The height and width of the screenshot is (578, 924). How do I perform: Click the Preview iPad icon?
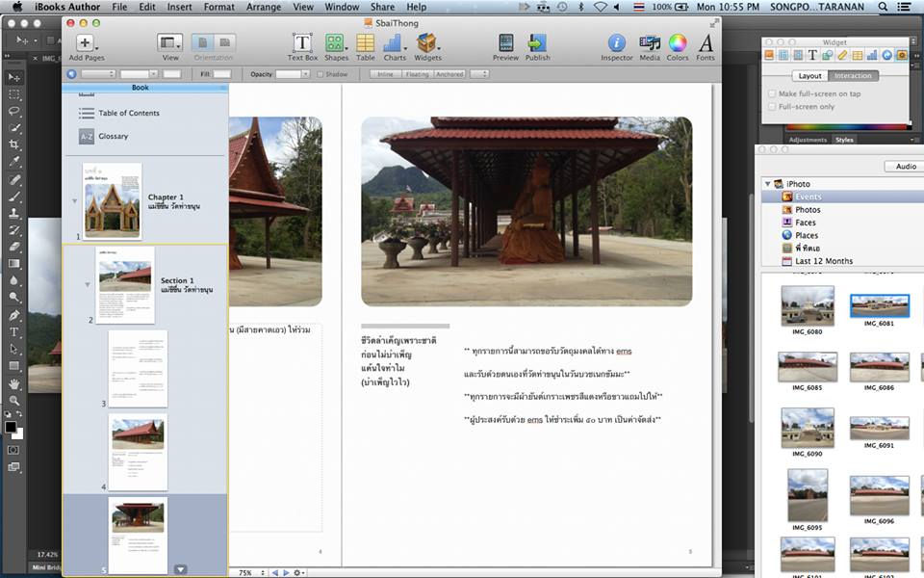click(505, 42)
